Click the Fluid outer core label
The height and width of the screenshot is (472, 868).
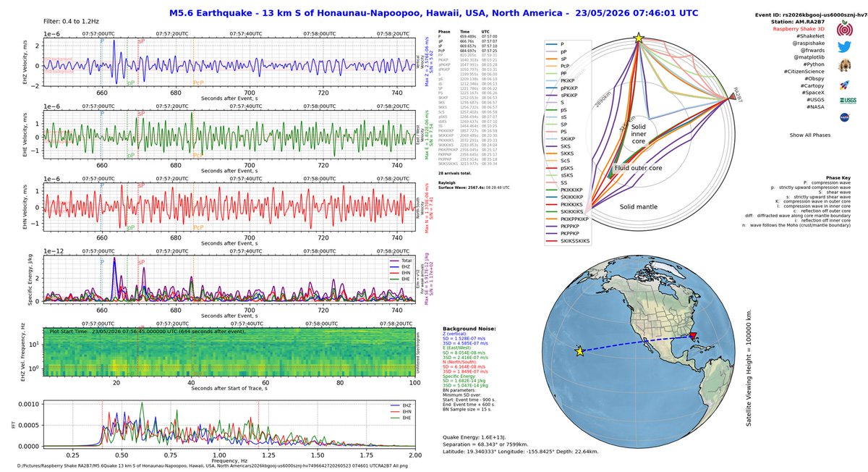pyautogui.click(x=639, y=168)
